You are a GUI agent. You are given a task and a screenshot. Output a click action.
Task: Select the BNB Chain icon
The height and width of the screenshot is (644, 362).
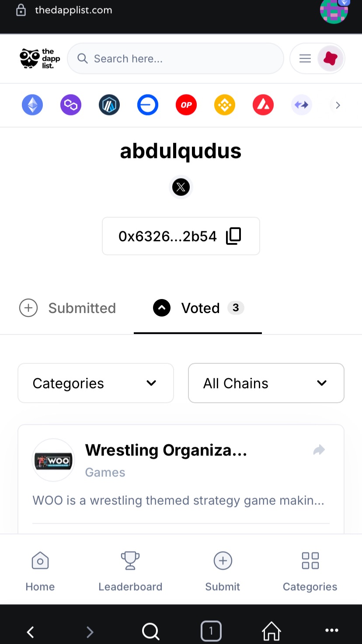pos(225,105)
